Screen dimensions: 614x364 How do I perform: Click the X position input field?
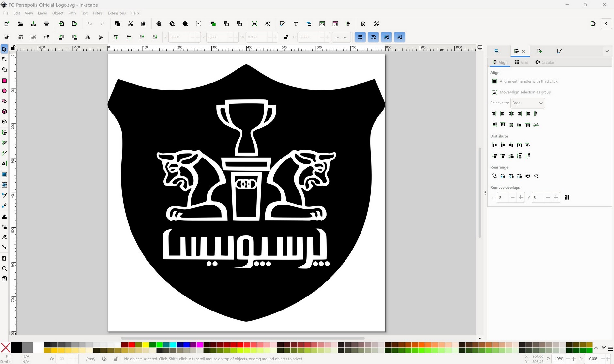(179, 37)
